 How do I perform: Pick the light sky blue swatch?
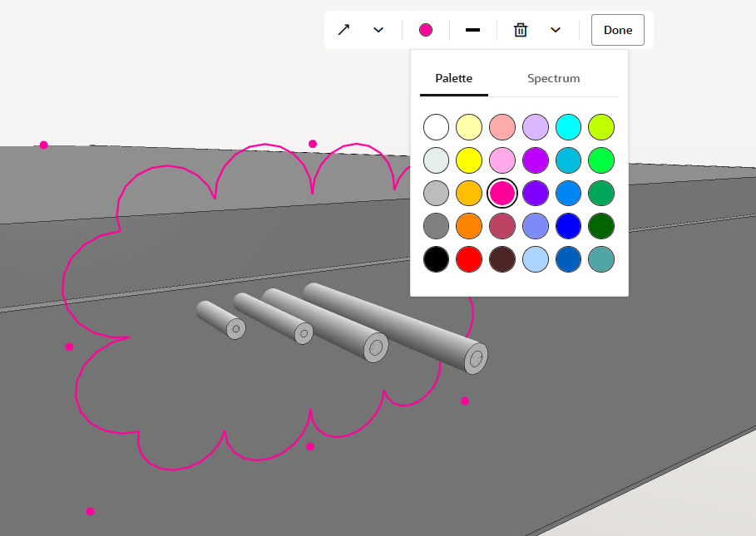coord(536,259)
